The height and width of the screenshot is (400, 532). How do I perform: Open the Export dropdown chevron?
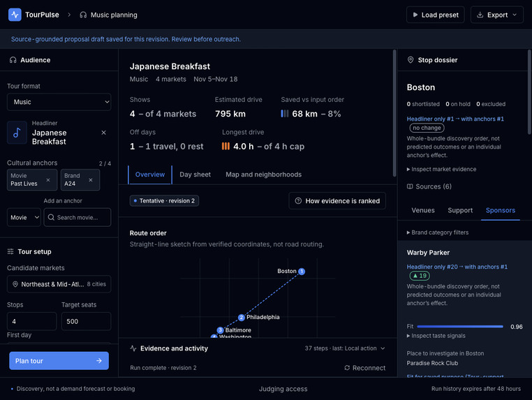515,15
